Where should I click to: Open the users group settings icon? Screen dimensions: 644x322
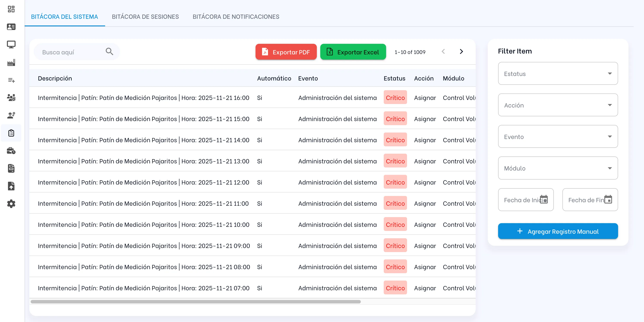coord(11,98)
